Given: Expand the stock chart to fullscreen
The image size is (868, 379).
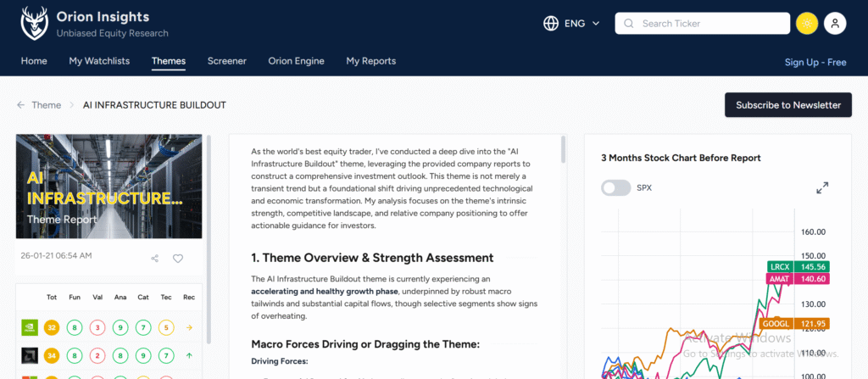Looking at the screenshot, I should 821,187.
